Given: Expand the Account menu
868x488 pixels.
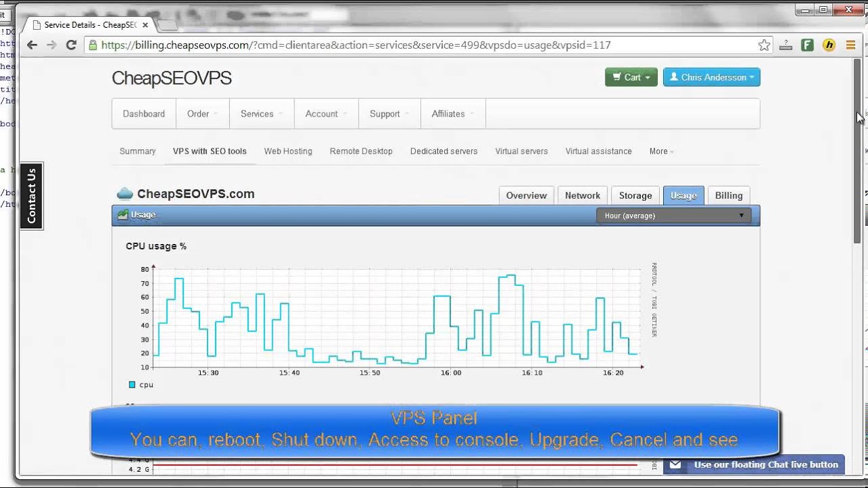Looking at the screenshot, I should pyautogui.click(x=326, y=114).
